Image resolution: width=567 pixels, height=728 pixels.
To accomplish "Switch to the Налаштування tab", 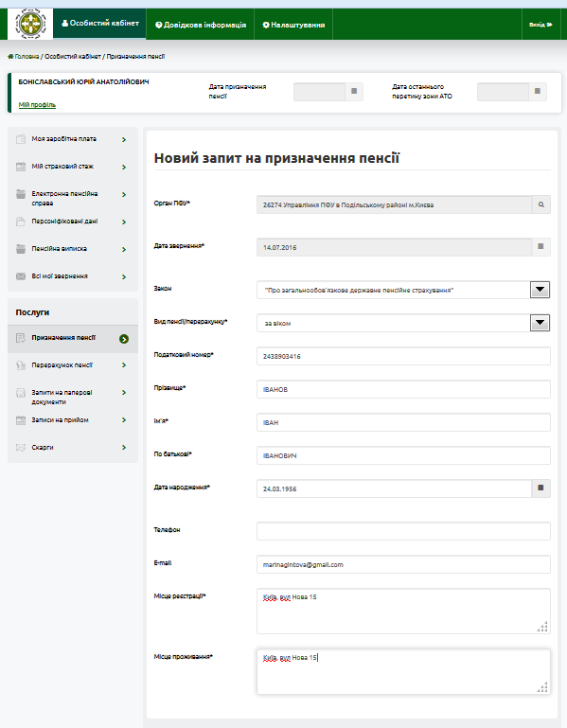I will pos(293,25).
